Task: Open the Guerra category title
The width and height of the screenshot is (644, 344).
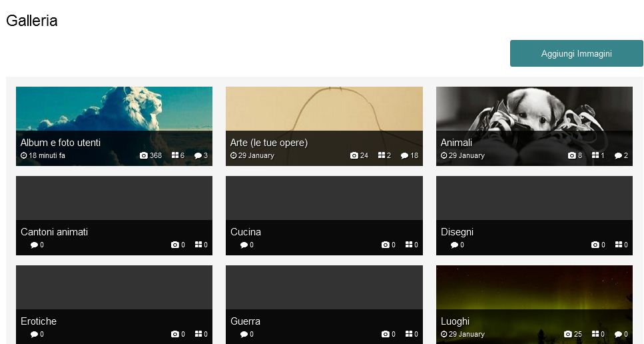Action: point(245,321)
